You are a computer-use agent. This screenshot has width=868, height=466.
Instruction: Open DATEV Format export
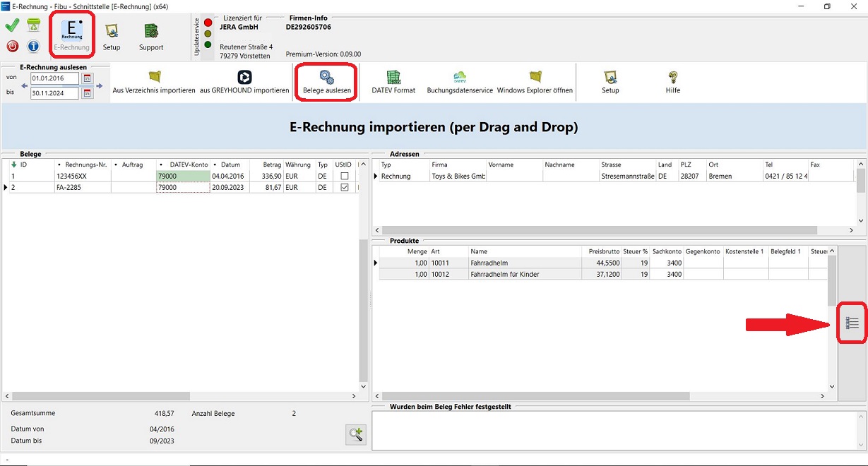393,82
